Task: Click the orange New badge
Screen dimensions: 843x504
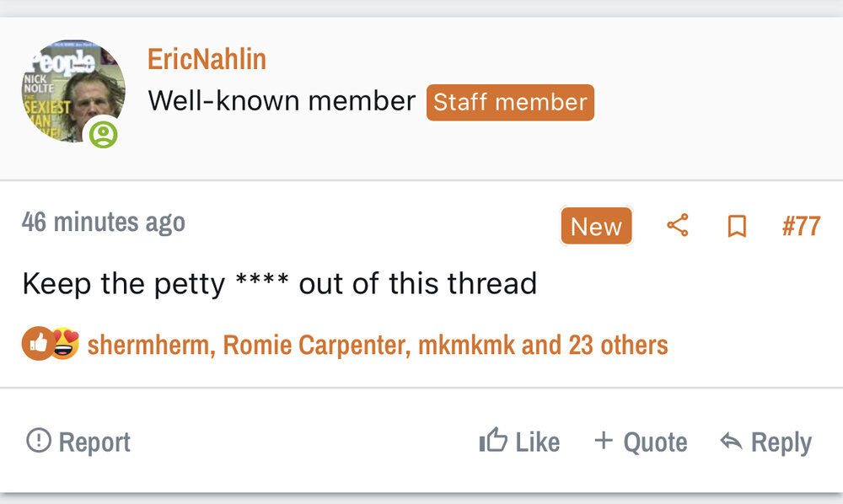Action: [x=596, y=226]
